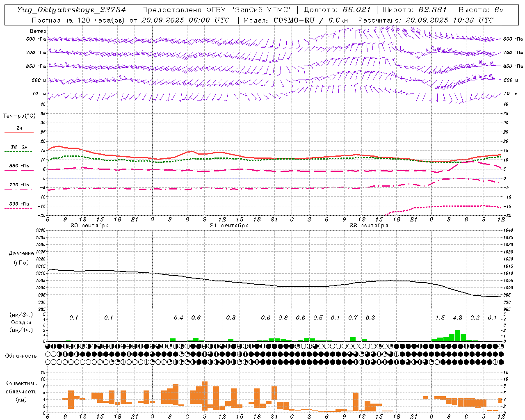The height and width of the screenshot is (420, 525).
Task: Click the "20 сентября" date label
Action: click(x=90, y=226)
